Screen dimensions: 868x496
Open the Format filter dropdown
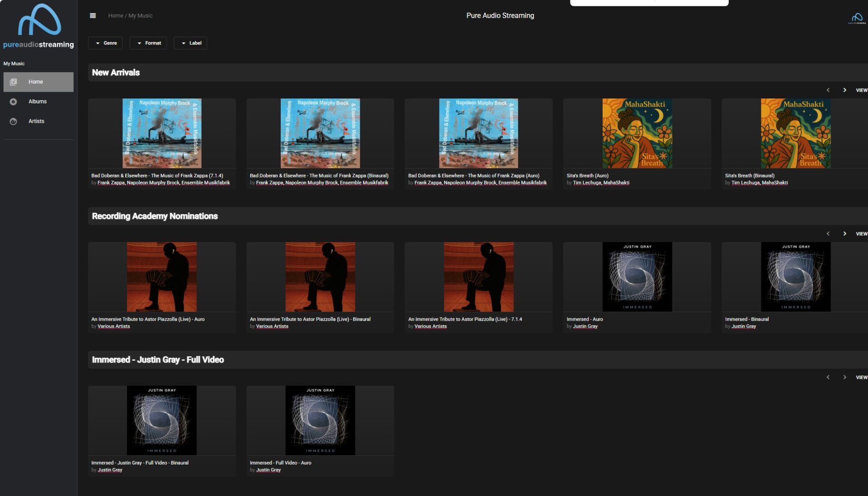[149, 43]
